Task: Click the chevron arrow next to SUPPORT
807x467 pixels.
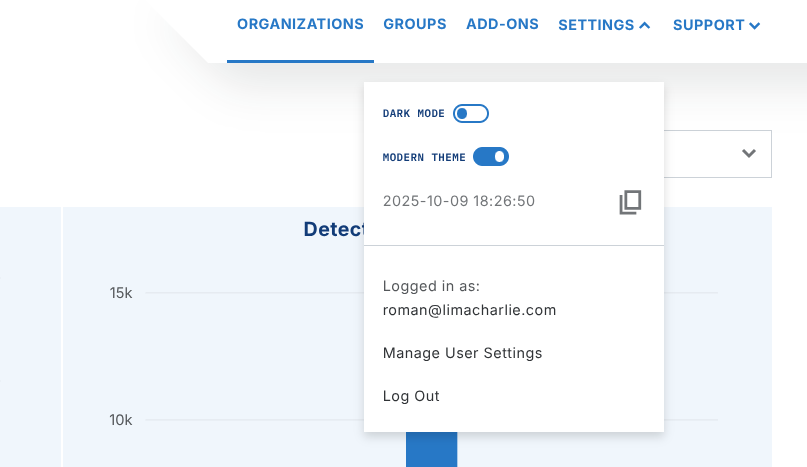Action: point(755,25)
